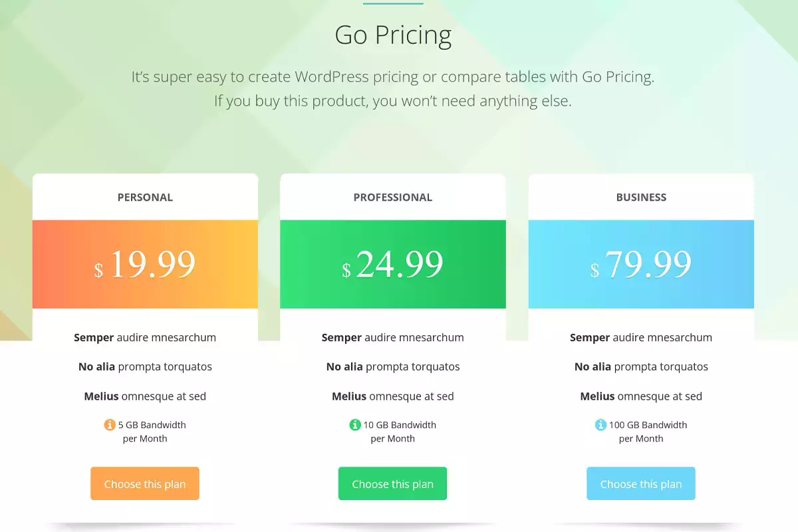The height and width of the screenshot is (532, 798).
Task: Click the $79.99 blue price banner
Action: pyautogui.click(x=641, y=265)
